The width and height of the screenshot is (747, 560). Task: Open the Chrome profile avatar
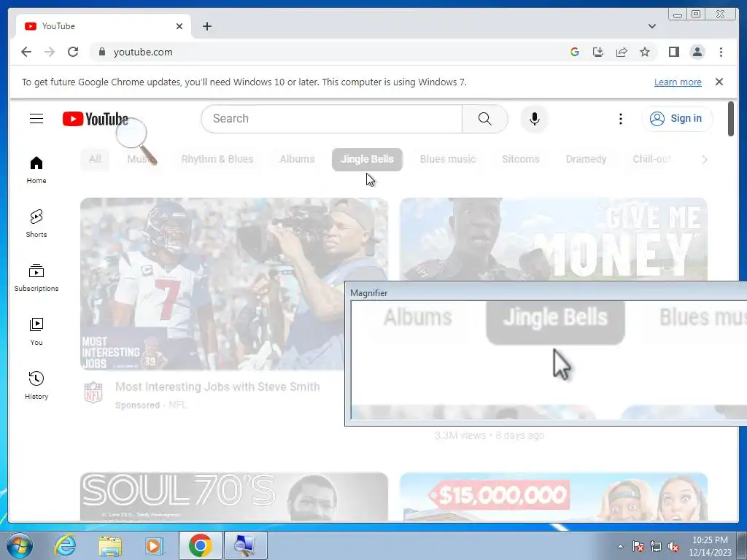[x=697, y=52]
